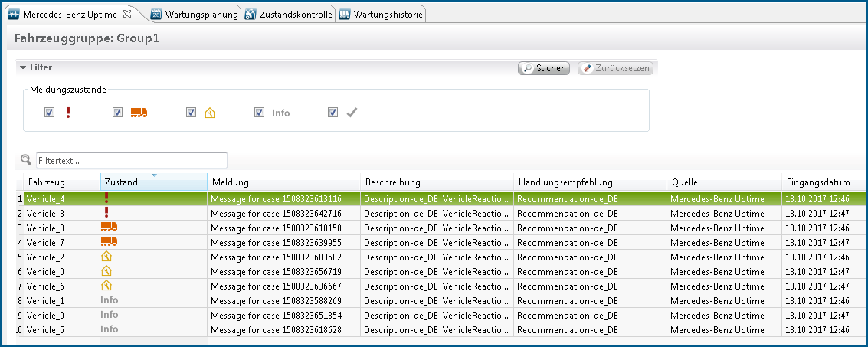
Task: Sort by the Zustand column header
Action: click(153, 182)
